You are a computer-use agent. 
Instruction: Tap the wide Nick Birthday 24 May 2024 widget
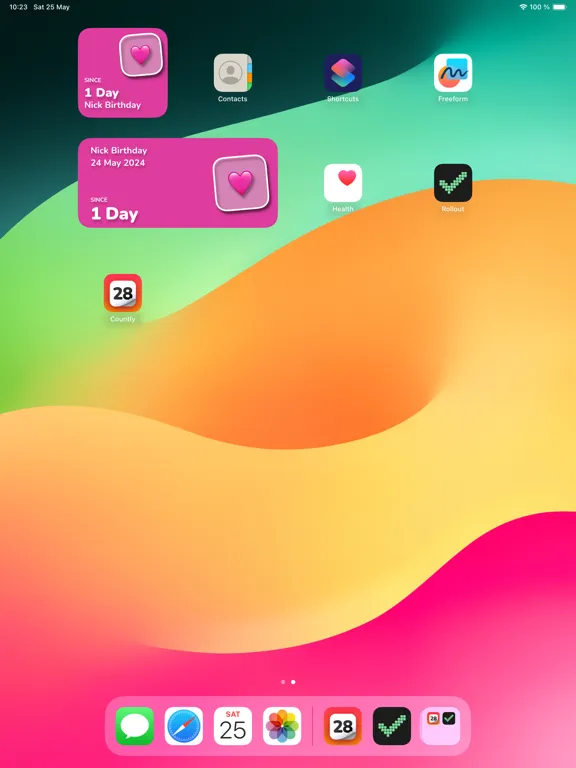[x=178, y=183]
